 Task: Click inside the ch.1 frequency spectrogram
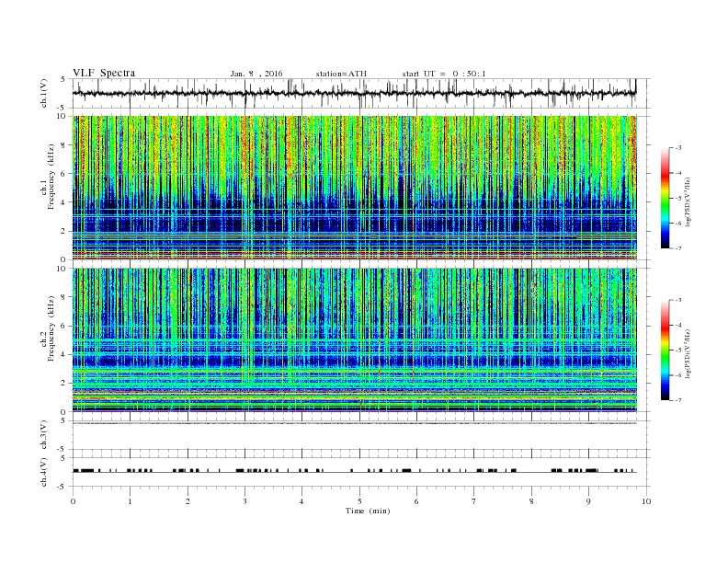point(355,188)
